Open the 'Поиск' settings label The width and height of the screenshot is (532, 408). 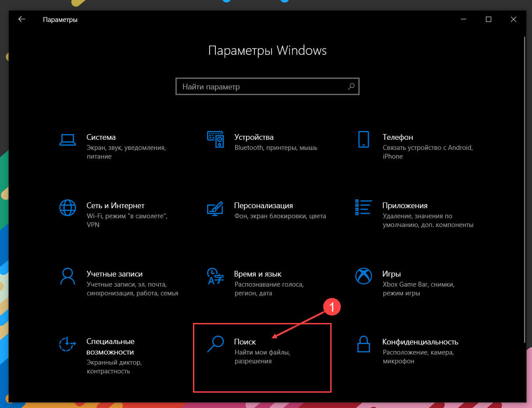pos(245,341)
